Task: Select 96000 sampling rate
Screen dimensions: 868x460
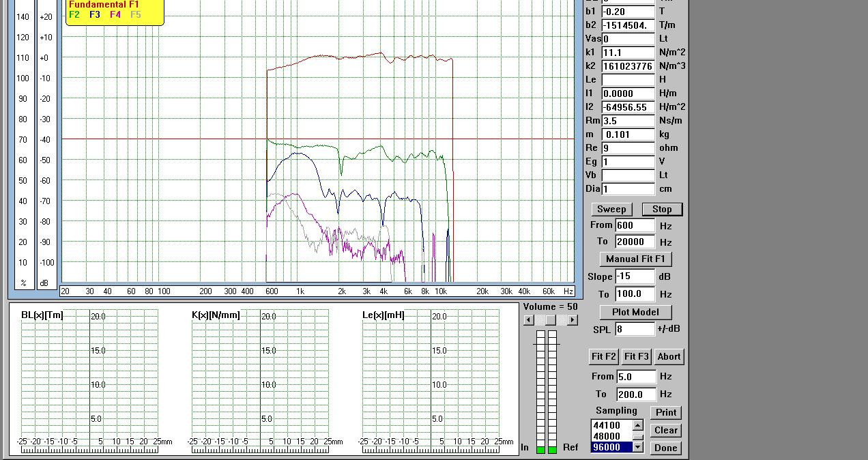Action: [611, 447]
